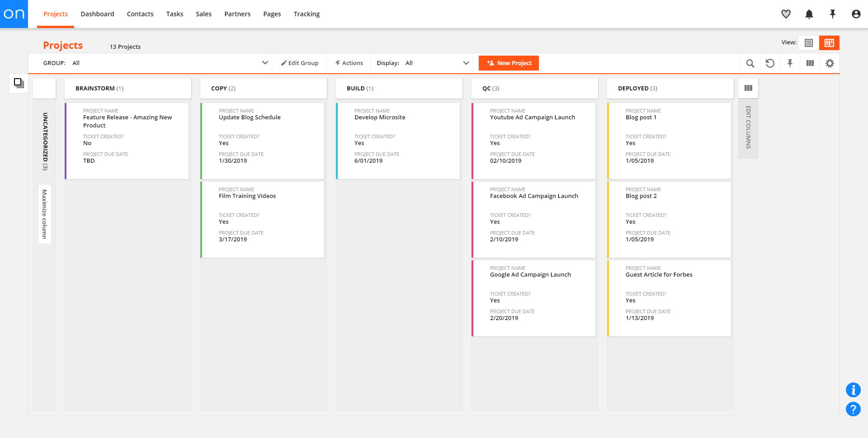Screen dimensions: 868x438
Task: Switch to the Tasks tab
Action: coord(175,14)
